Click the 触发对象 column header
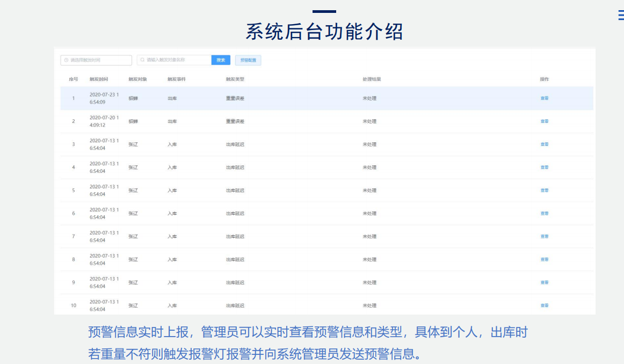 137,79
